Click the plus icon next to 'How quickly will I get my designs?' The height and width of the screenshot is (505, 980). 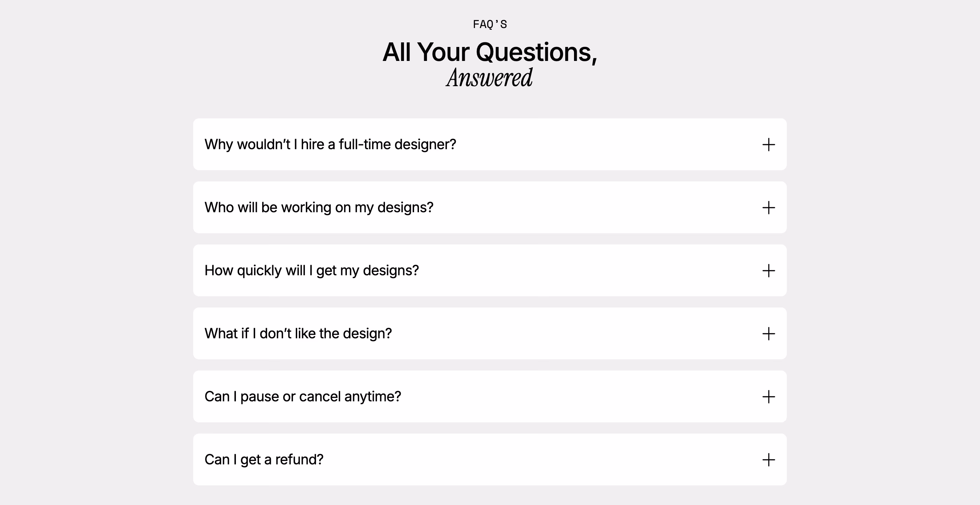pos(769,271)
